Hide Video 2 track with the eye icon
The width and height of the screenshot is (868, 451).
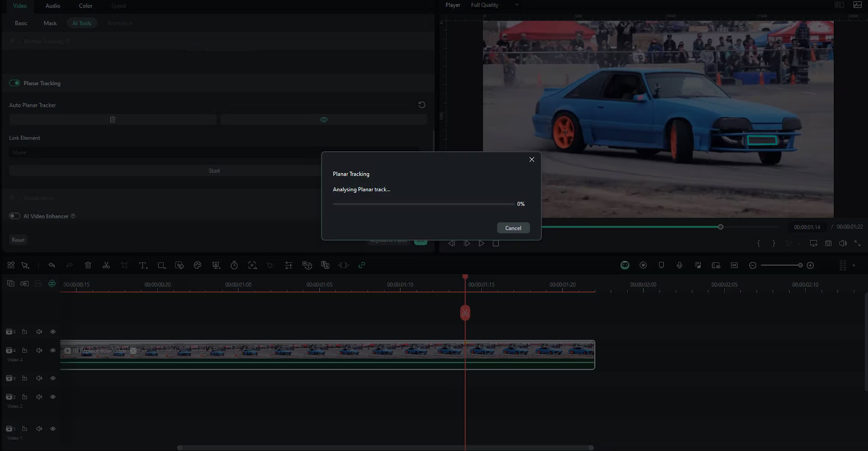click(53, 397)
